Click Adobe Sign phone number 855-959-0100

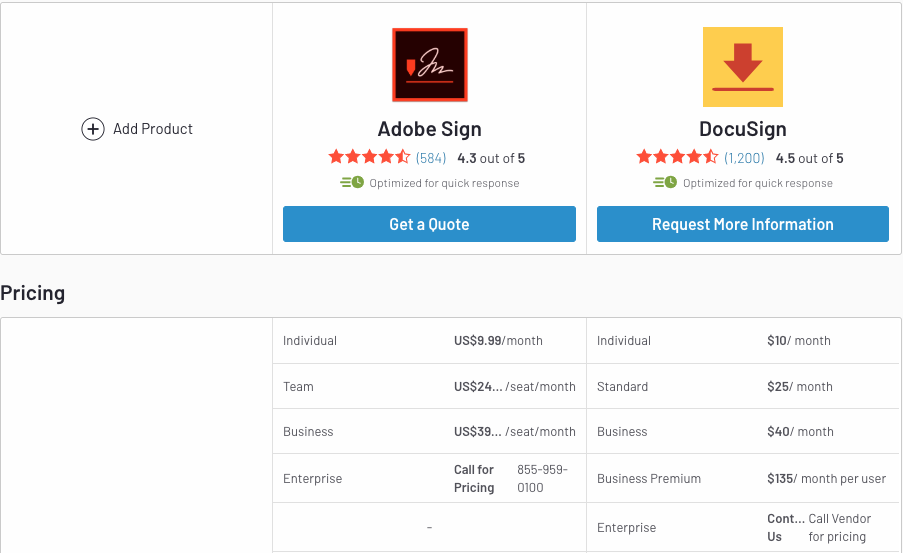pos(542,478)
